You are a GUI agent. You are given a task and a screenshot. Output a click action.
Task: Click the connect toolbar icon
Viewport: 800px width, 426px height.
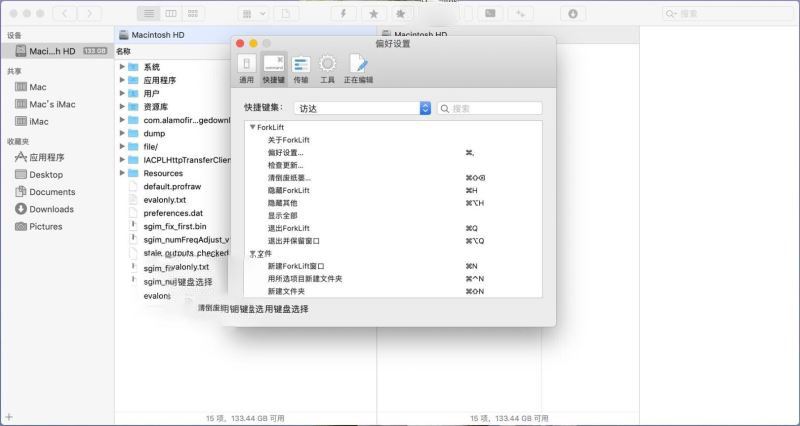(x=520, y=14)
